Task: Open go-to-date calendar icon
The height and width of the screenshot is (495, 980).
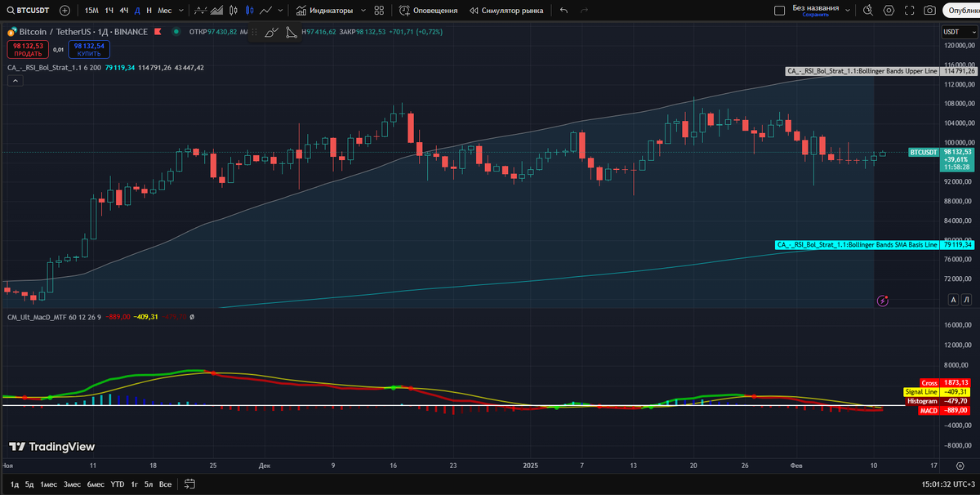Action: (189, 484)
